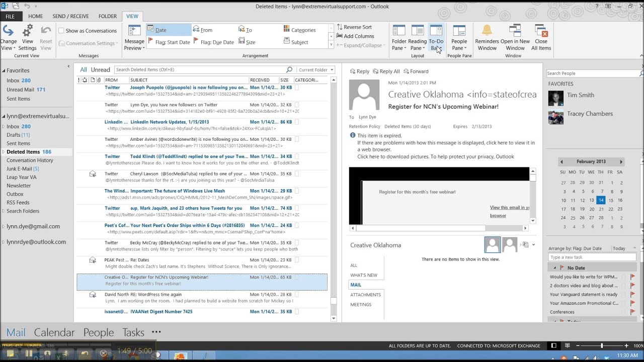
Task: Arrange by Flag: Due Date
Action: 214,42
